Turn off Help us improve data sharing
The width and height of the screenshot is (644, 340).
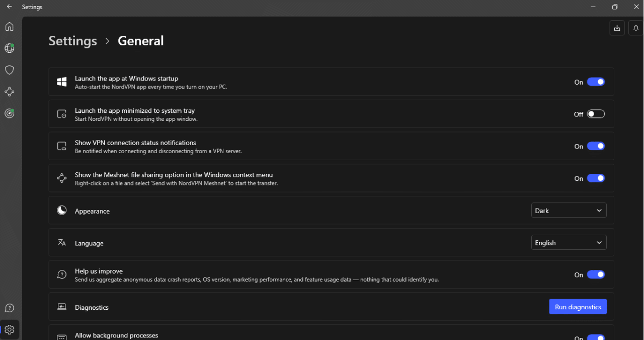pos(596,275)
